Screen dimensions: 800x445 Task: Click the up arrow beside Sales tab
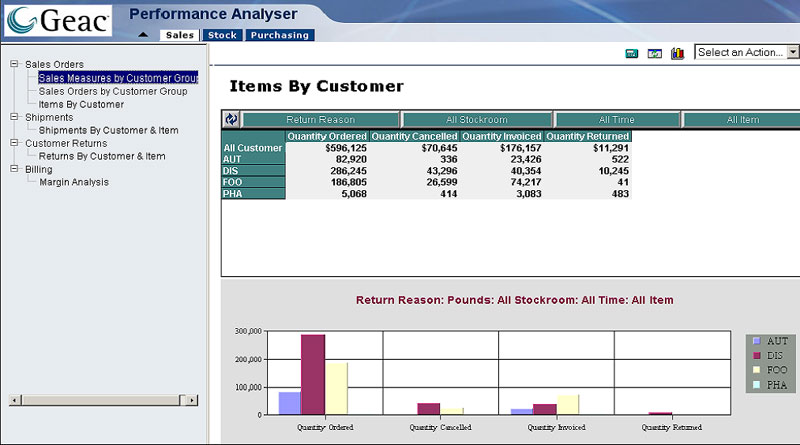[143, 35]
